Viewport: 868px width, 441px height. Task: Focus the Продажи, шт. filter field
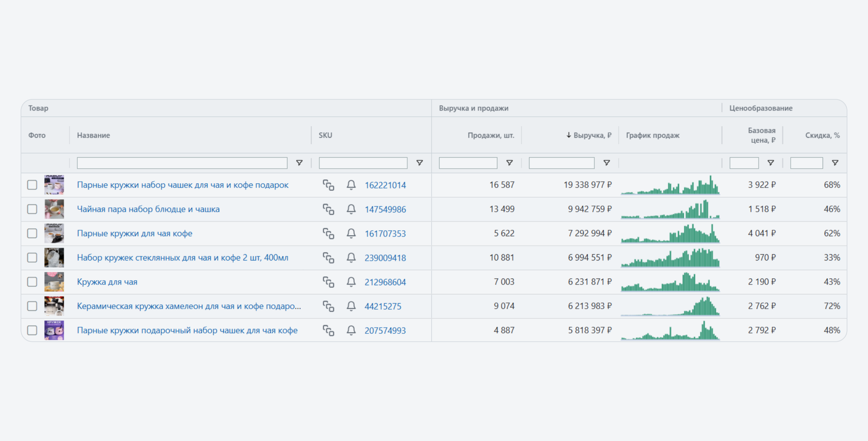coord(468,163)
